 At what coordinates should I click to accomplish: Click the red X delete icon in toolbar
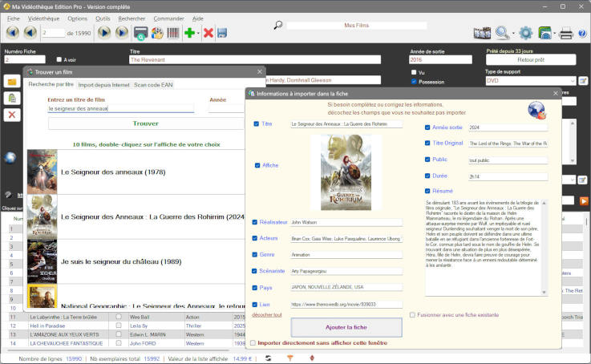coord(208,33)
